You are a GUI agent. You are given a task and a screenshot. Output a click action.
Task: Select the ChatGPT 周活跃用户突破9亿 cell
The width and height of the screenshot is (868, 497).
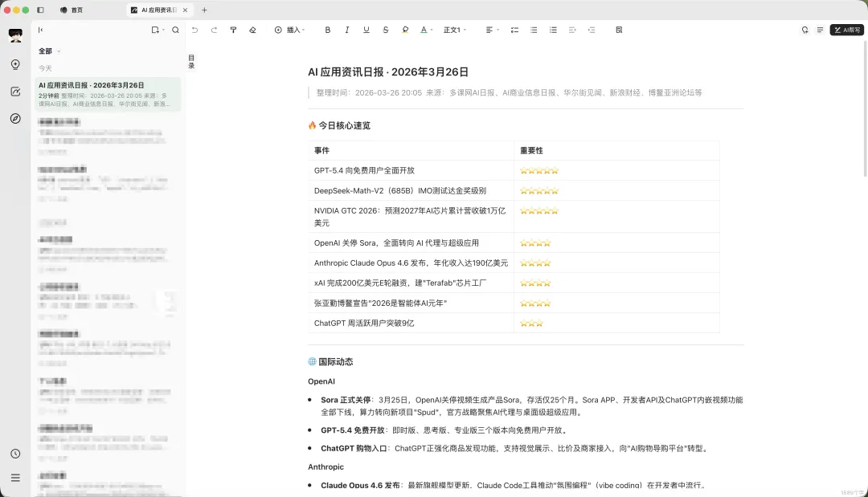click(411, 323)
